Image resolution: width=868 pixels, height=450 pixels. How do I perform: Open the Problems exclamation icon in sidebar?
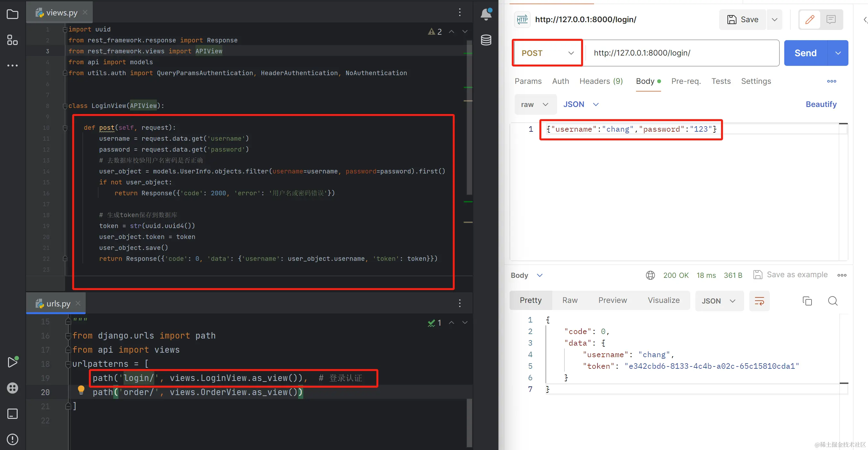(13, 439)
